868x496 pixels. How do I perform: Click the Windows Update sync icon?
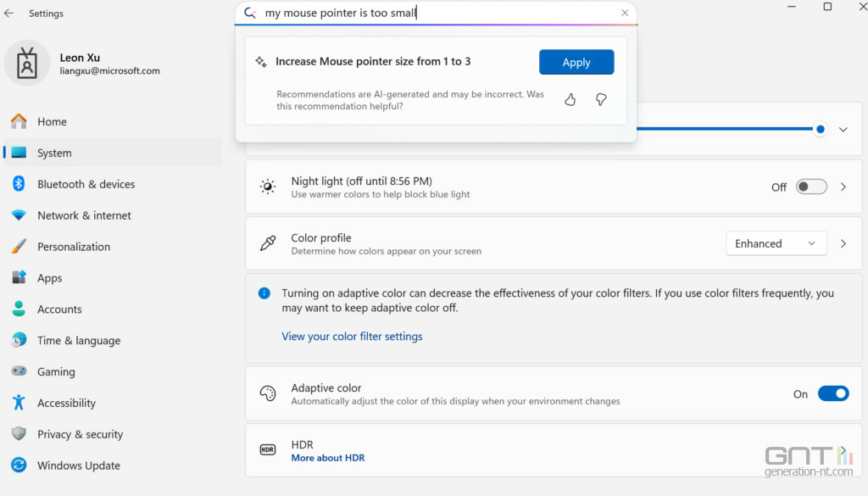point(19,465)
